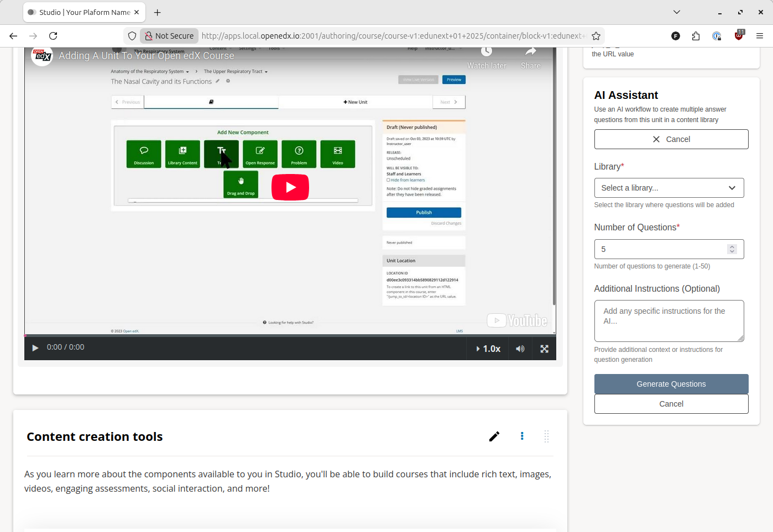Click the 'Number of questions to generate (1-50)' hint
773x532 pixels.
(652, 266)
